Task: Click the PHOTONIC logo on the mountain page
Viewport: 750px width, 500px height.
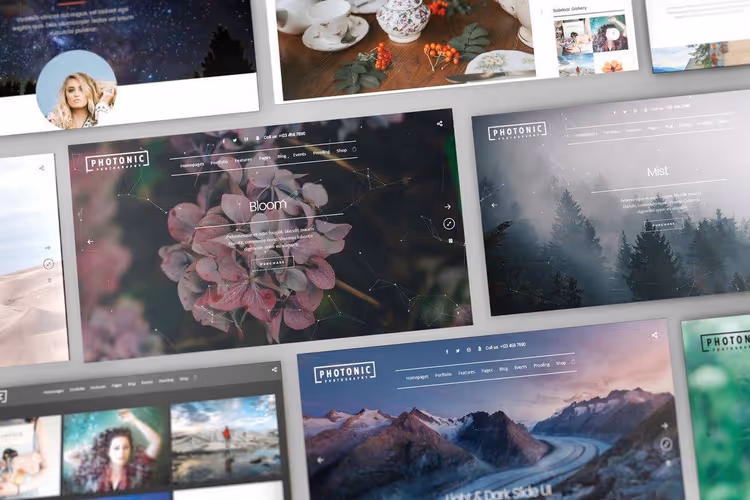Action: tap(345, 372)
